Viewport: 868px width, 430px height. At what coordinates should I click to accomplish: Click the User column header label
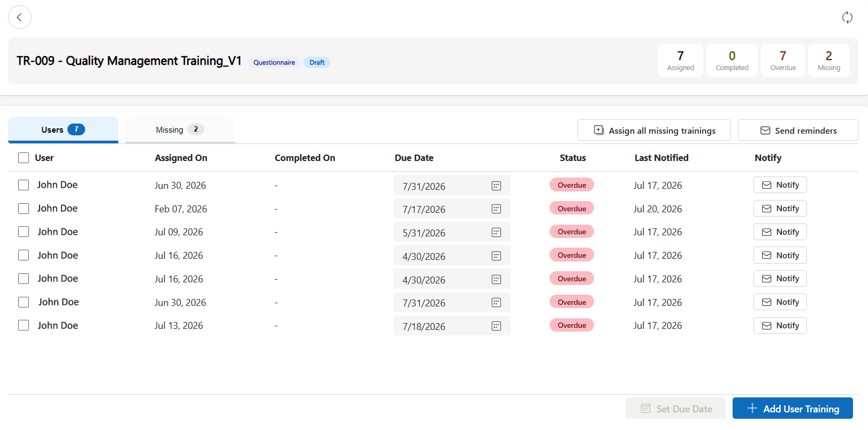(x=44, y=158)
